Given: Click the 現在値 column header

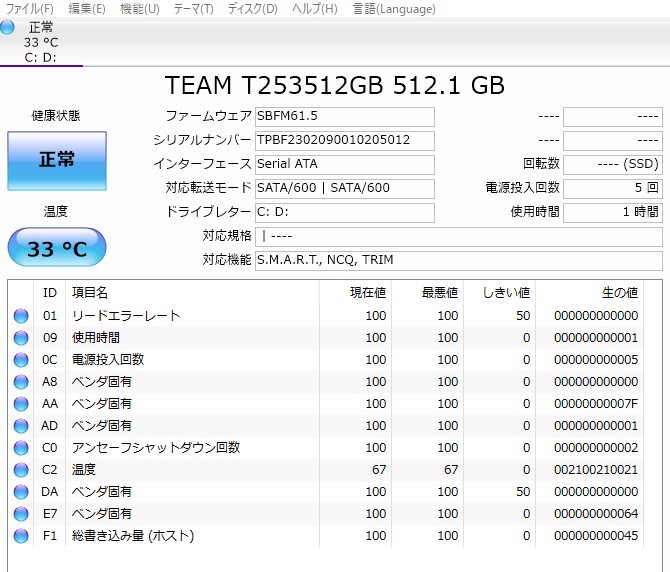Looking at the screenshot, I should (x=355, y=293).
